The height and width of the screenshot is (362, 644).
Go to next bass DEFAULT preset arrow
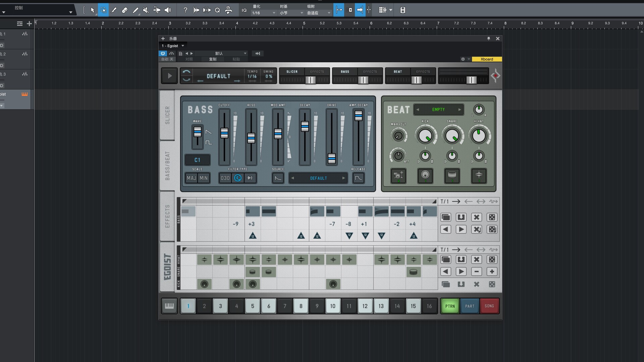pyautogui.click(x=343, y=178)
